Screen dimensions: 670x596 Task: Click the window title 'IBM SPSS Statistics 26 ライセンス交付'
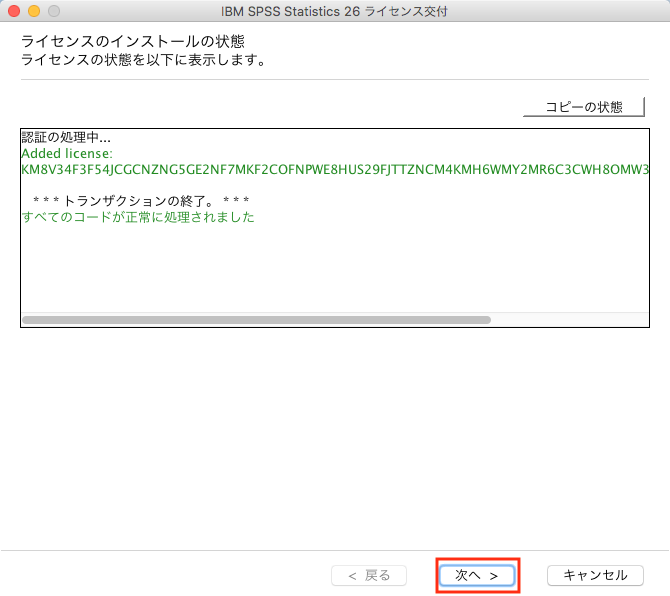334,12
